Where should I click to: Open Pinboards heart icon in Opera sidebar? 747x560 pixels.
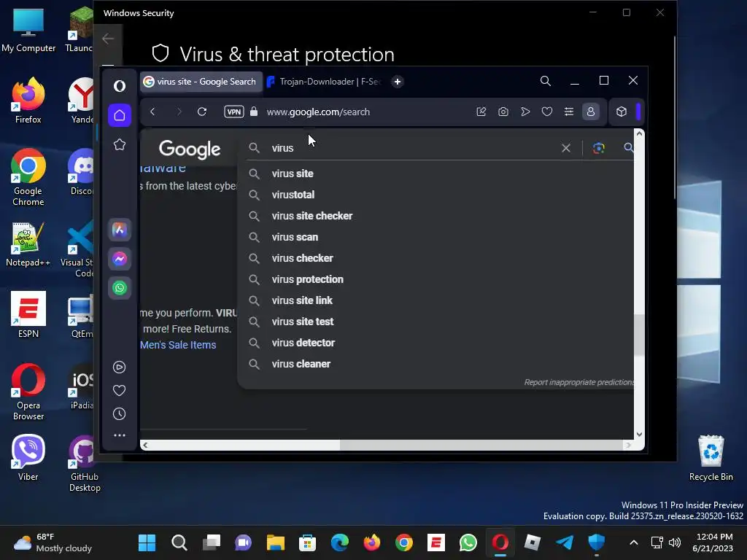click(119, 391)
